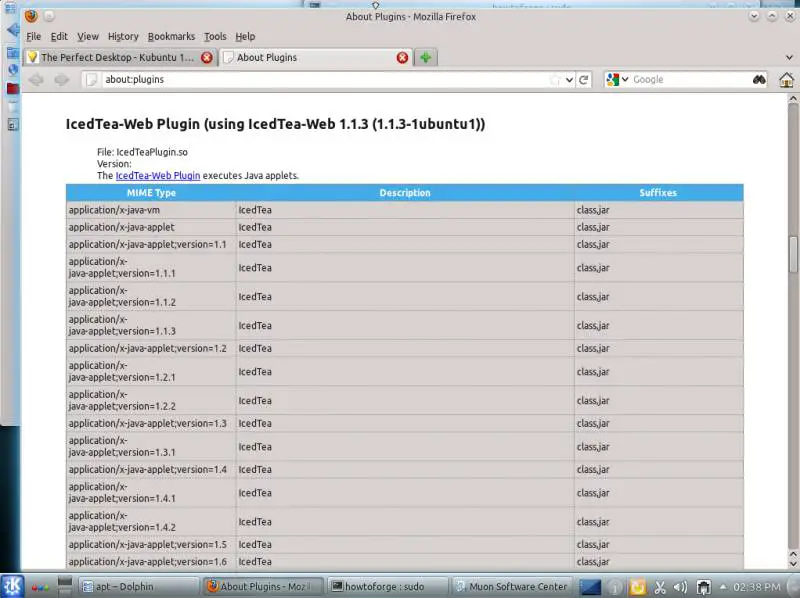Reload the current page

coord(584,80)
